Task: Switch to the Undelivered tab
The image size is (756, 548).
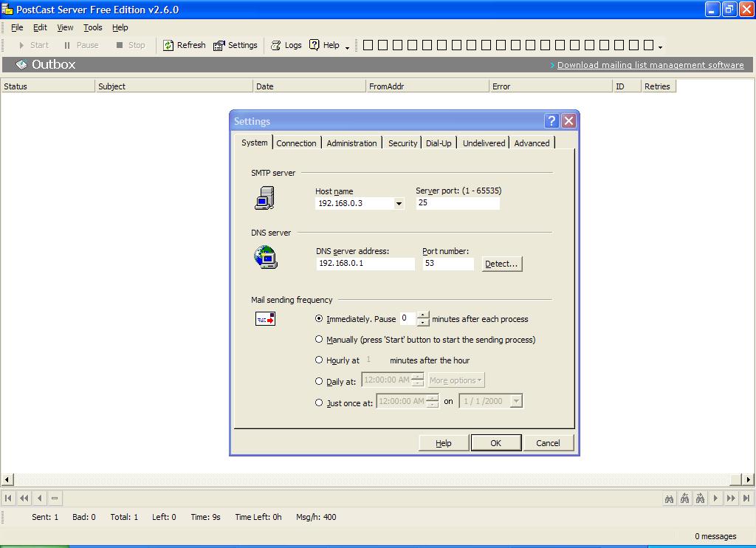Action: 484,143
